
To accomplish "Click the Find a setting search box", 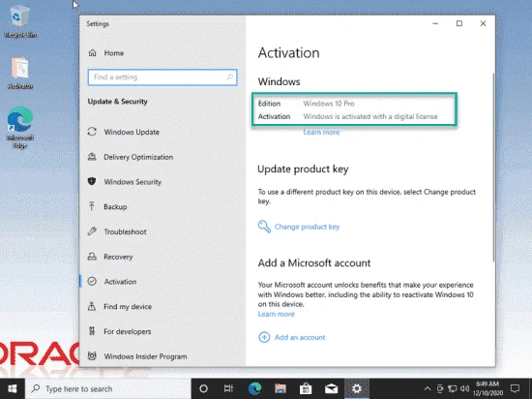I will point(163,77).
